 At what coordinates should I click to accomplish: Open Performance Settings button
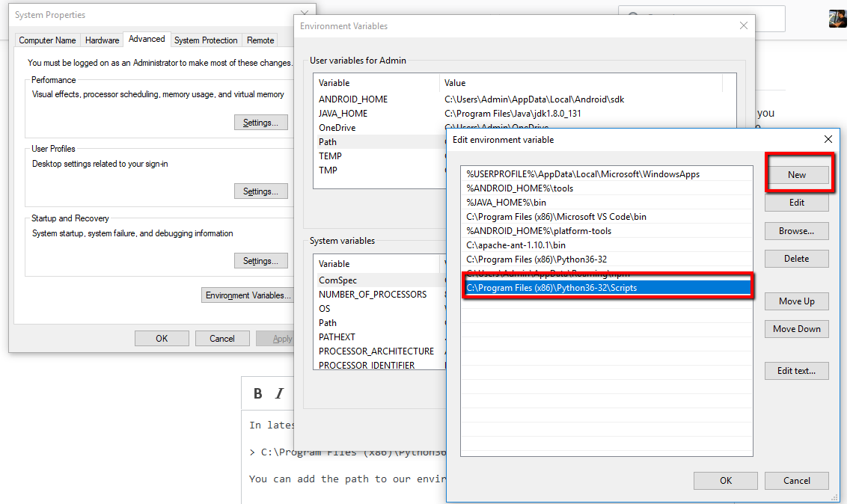point(260,122)
